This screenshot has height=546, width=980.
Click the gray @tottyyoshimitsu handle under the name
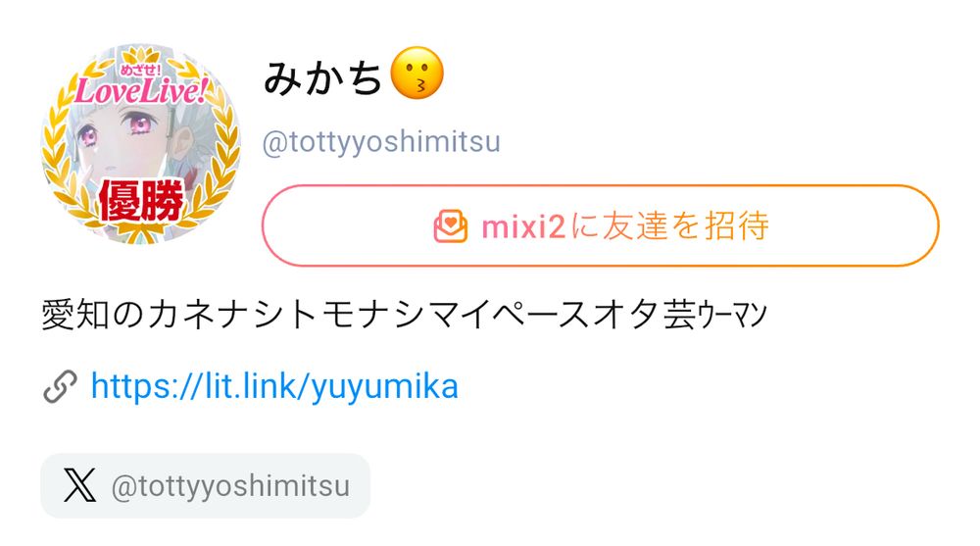381,142
